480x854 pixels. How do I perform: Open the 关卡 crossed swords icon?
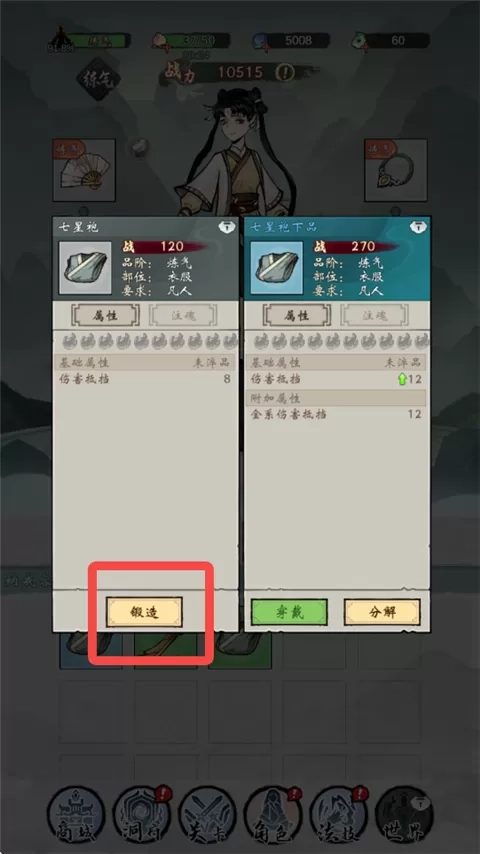[x=207, y=814]
